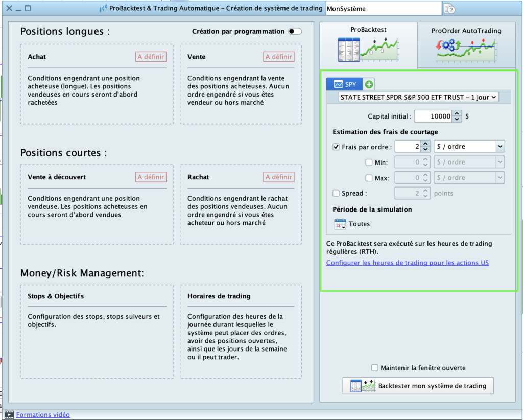Uncheck the Frais par ordre checkbox
The image size is (523, 420).
click(336, 147)
